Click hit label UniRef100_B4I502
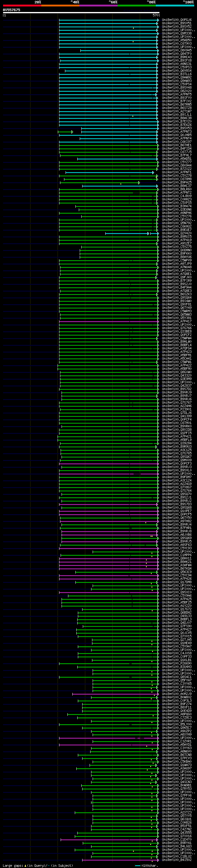Image resolution: width=197 pixels, height=868 pixels. pyautogui.click(x=177, y=860)
